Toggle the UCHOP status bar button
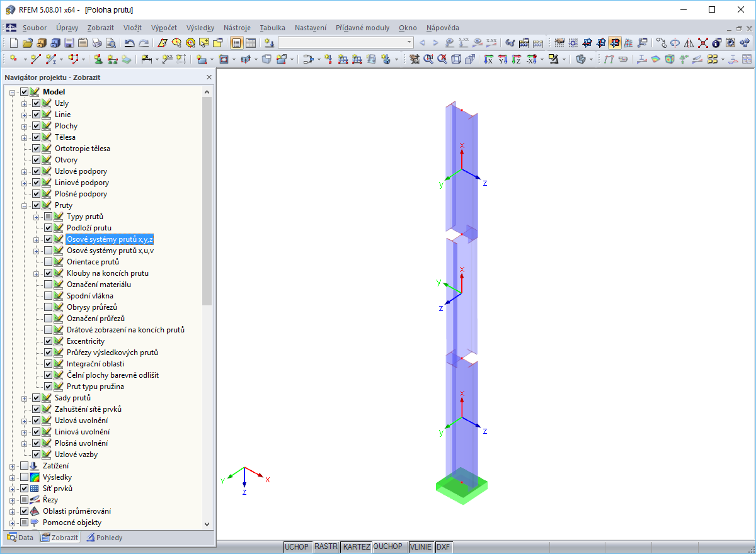The width and height of the screenshot is (756, 554). point(297,547)
